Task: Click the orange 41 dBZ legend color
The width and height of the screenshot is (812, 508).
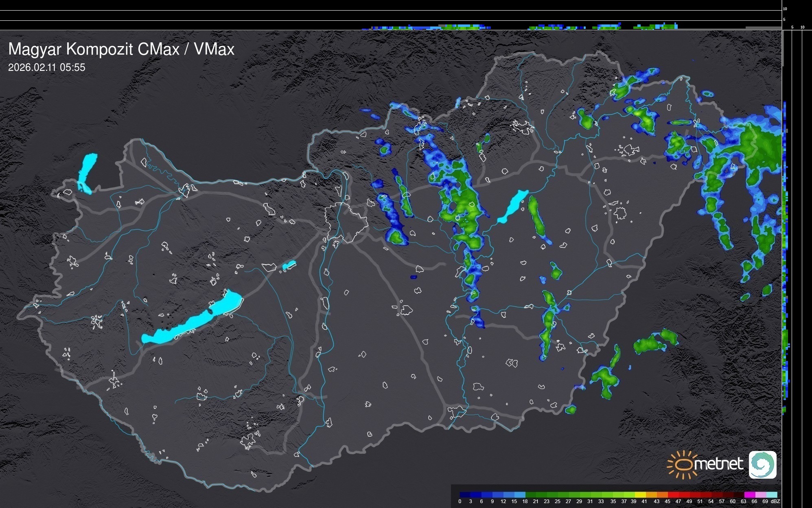Action: tap(651, 495)
